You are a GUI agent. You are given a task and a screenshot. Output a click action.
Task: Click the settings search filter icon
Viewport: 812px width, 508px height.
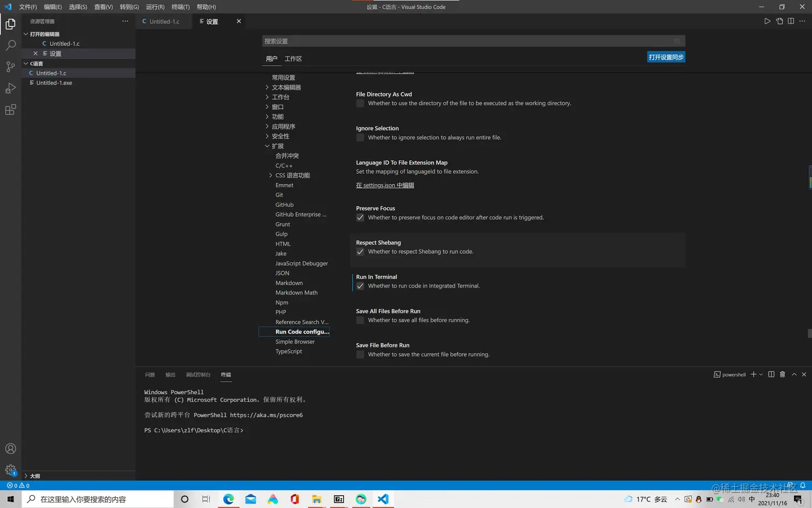click(677, 41)
